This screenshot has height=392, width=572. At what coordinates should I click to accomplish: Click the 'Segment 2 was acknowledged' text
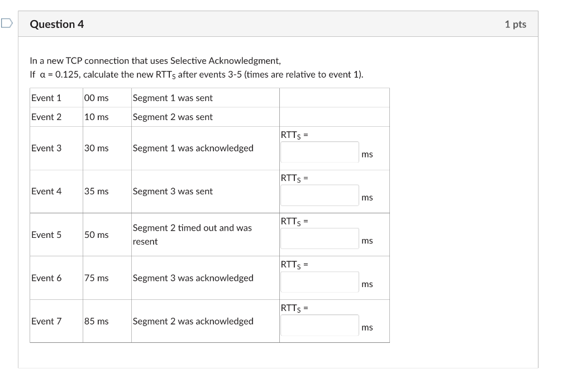[193, 321]
